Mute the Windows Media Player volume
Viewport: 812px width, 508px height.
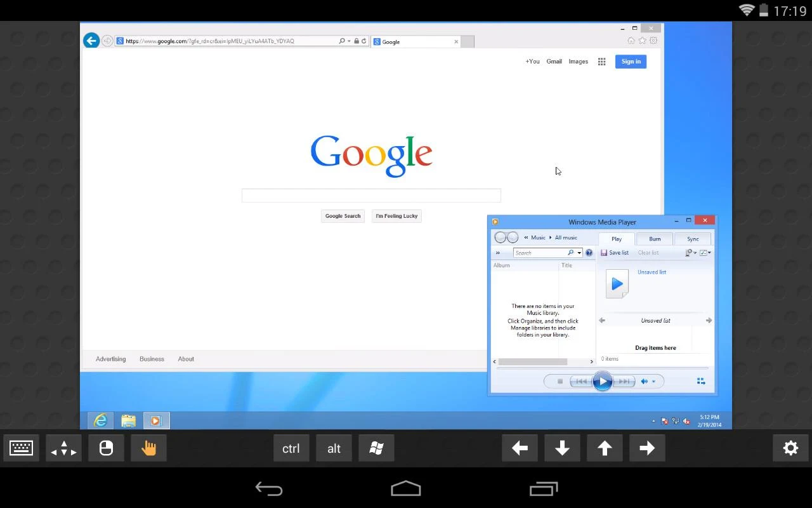645,381
